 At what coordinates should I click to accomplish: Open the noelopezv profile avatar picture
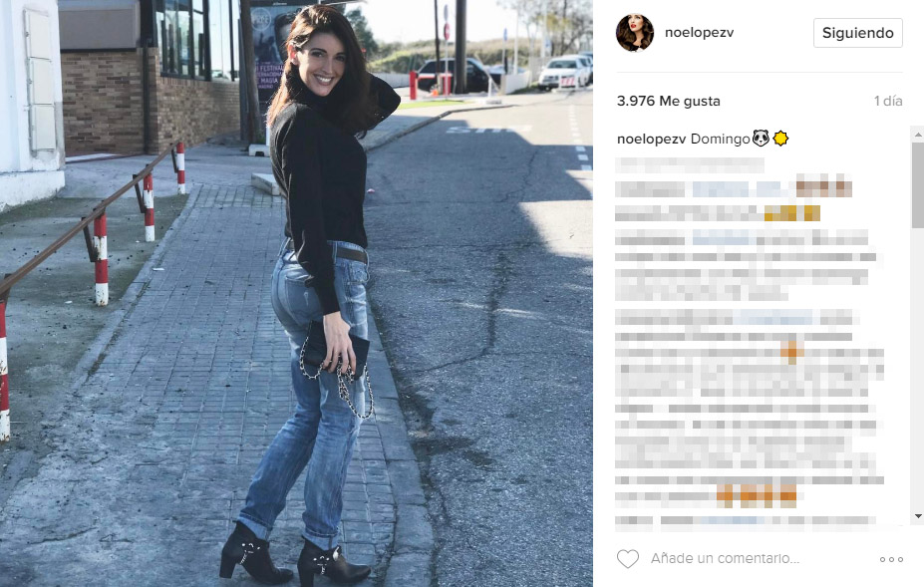[635, 33]
